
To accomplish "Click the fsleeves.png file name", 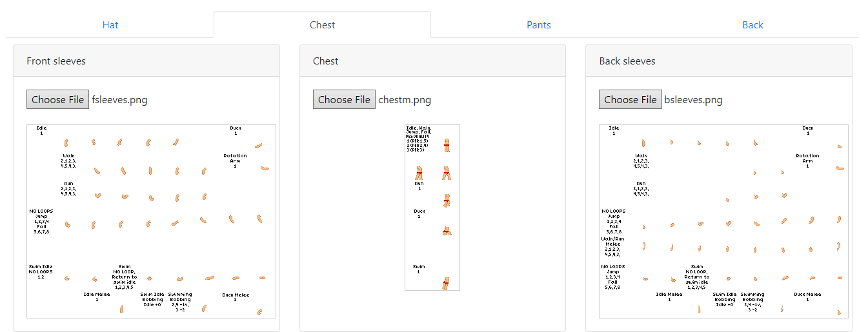I will [x=119, y=100].
